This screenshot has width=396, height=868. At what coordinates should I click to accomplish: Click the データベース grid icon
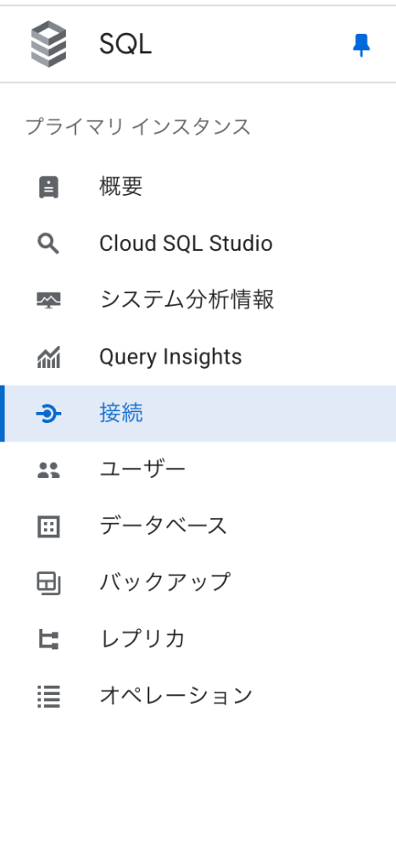click(48, 527)
